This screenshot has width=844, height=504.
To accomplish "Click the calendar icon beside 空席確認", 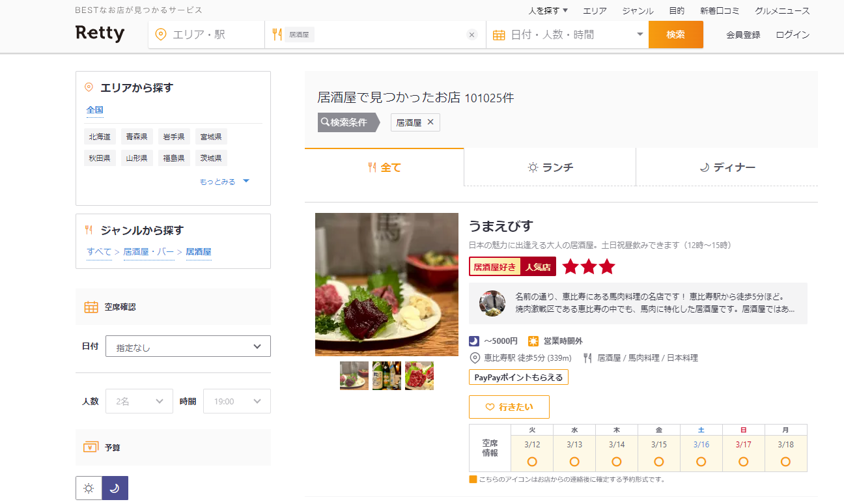I will tap(91, 307).
